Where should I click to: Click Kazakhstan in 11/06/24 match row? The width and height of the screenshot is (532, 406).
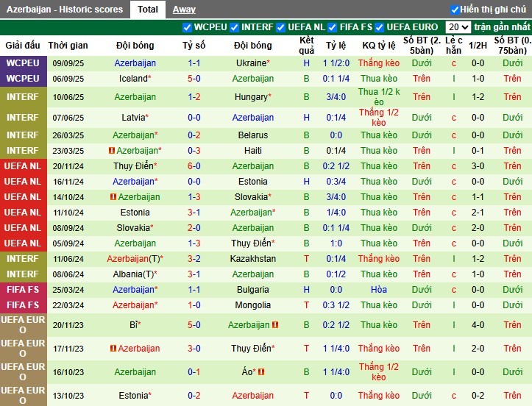[252, 259]
